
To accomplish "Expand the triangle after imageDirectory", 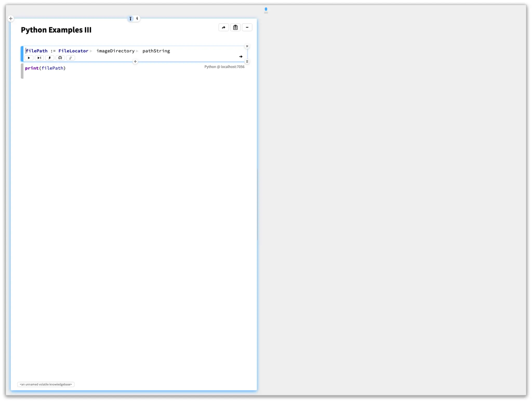I will point(137,51).
